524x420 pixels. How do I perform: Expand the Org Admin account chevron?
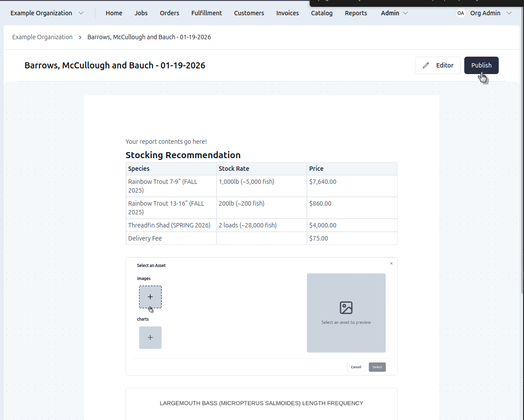509,13
